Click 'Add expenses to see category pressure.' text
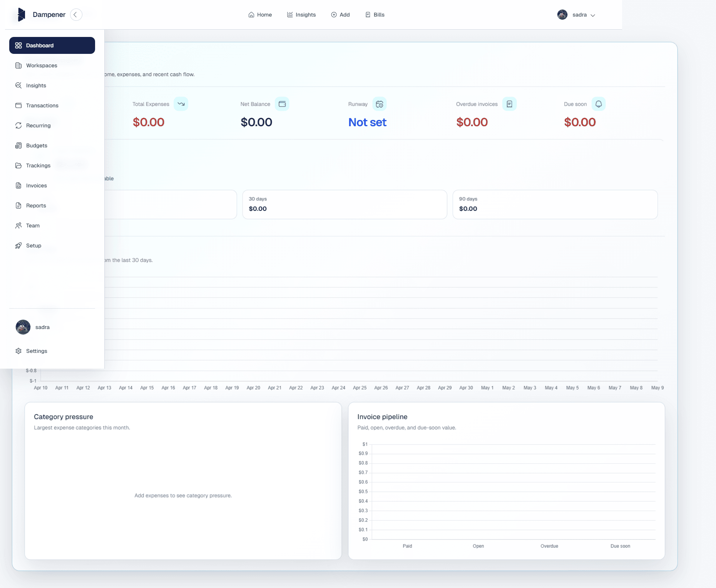Viewport: 716px width, 588px height. pyautogui.click(x=183, y=496)
